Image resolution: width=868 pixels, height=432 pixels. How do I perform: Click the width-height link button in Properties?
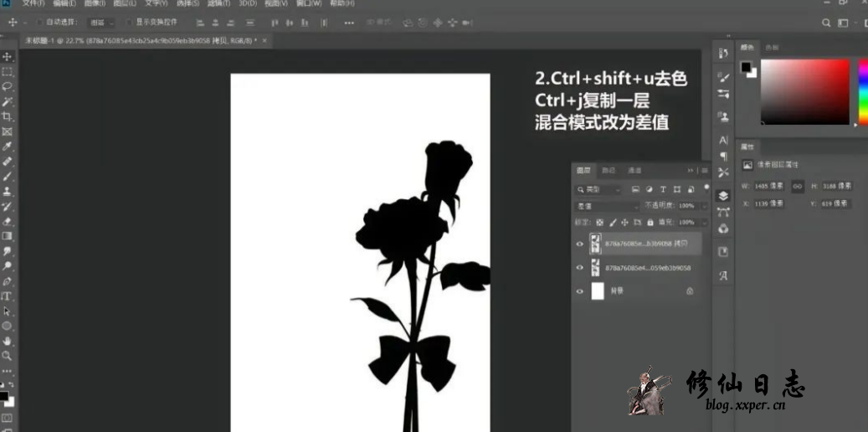click(x=798, y=186)
